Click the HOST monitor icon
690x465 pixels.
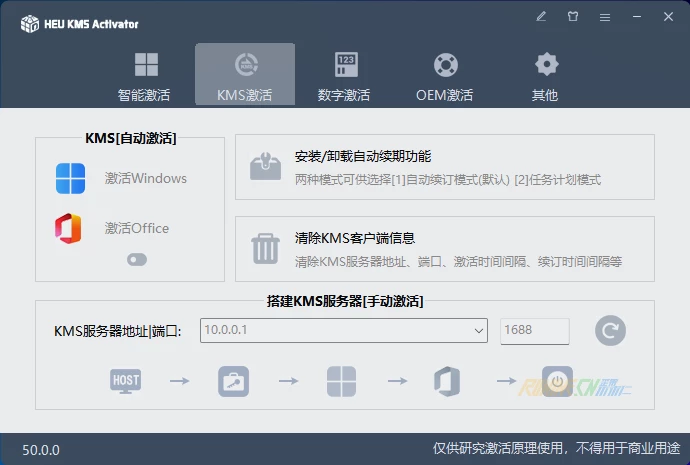(x=126, y=381)
